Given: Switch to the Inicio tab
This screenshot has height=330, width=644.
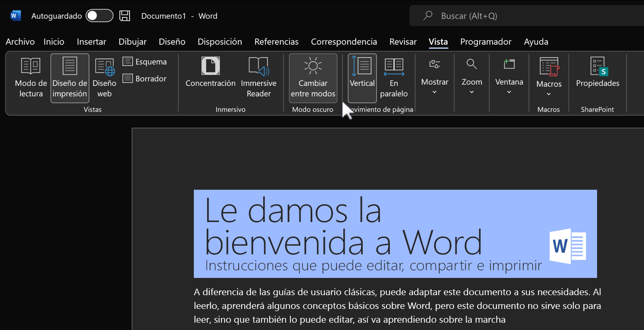Looking at the screenshot, I should [54, 42].
